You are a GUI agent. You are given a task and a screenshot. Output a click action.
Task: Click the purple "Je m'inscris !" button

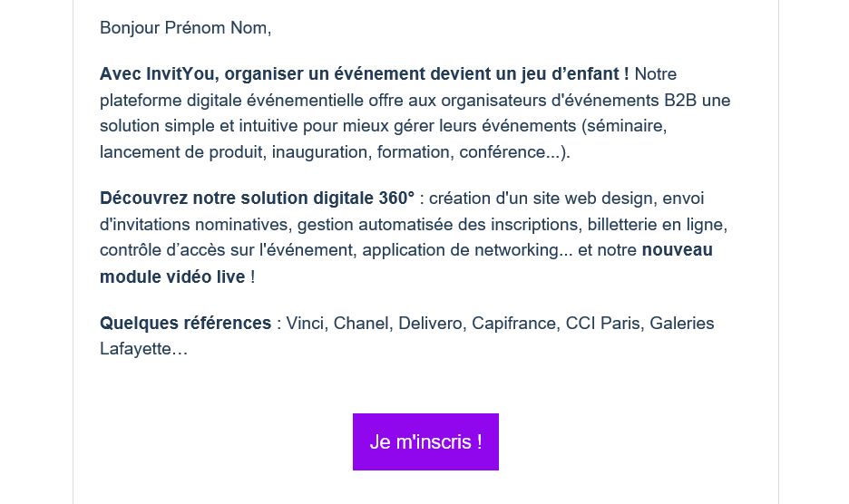[425, 441]
